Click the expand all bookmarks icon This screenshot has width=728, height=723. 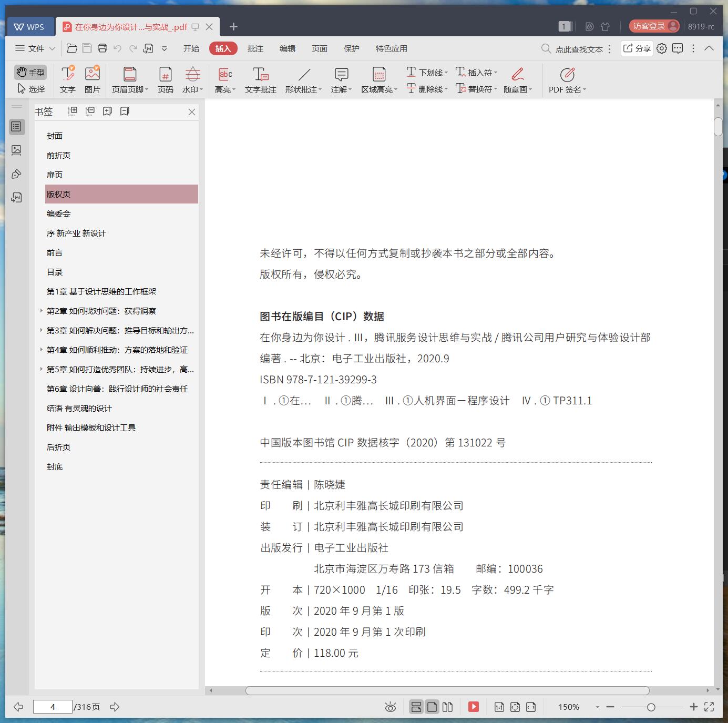coord(73,111)
